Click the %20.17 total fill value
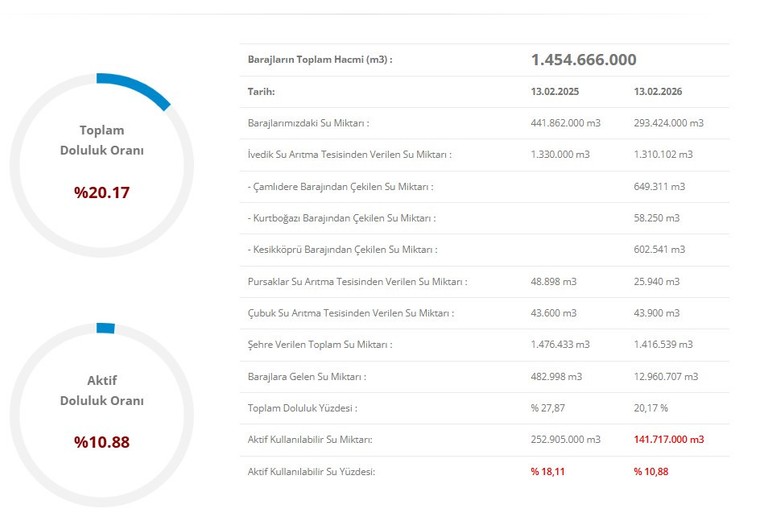The height and width of the screenshot is (521, 772). [101, 192]
